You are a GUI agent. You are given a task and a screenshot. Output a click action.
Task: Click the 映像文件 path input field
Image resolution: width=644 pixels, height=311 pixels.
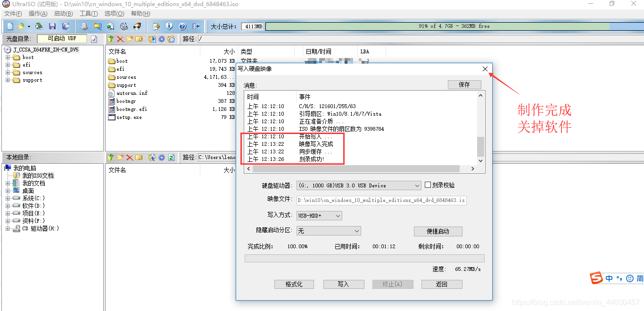click(x=381, y=200)
